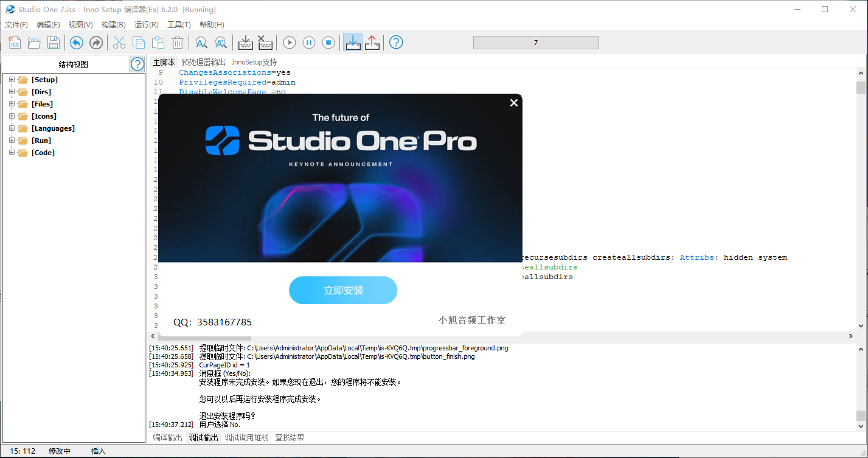Image resolution: width=868 pixels, height=458 pixels.
Task: Create a new ISS script file
Action: pos(13,43)
